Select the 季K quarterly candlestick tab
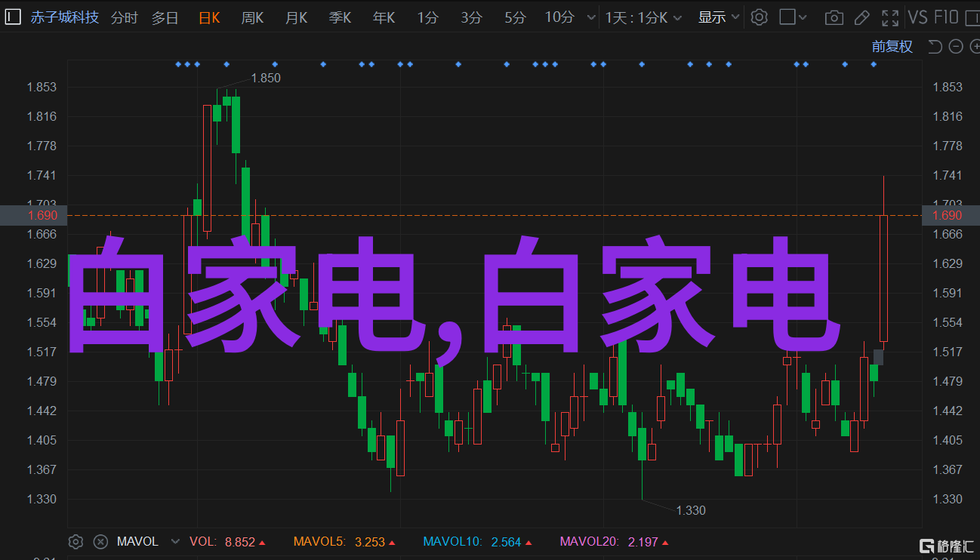The width and height of the screenshot is (980, 560). point(340,17)
